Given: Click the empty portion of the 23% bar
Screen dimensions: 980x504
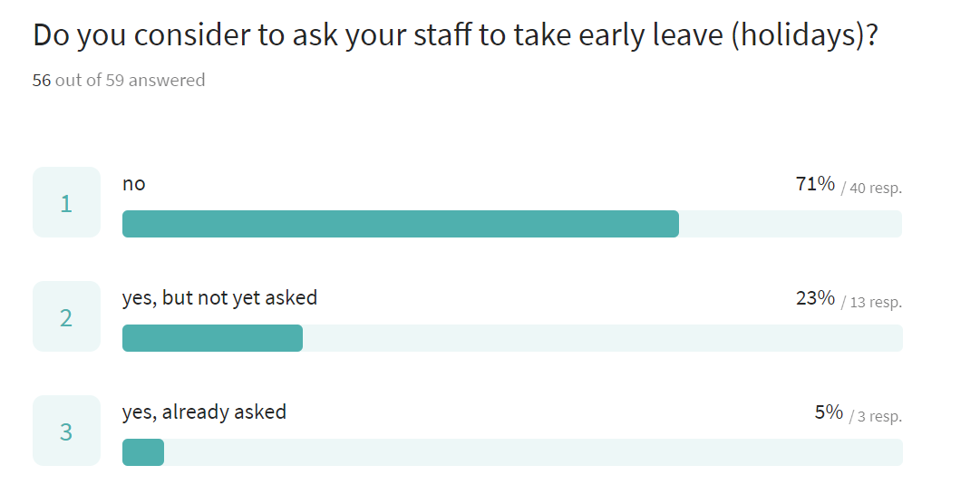Looking at the screenshot, I should (602, 338).
